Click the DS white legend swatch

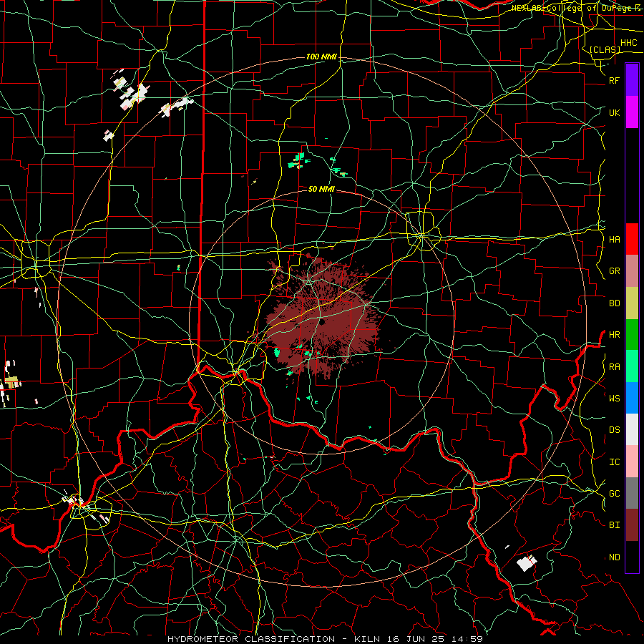click(x=632, y=429)
